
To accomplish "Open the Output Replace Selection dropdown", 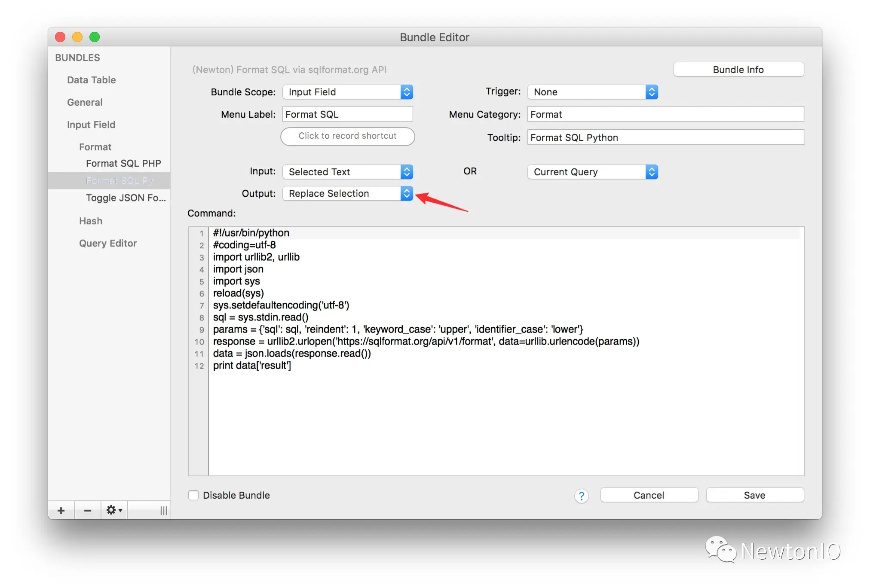I will click(x=348, y=193).
